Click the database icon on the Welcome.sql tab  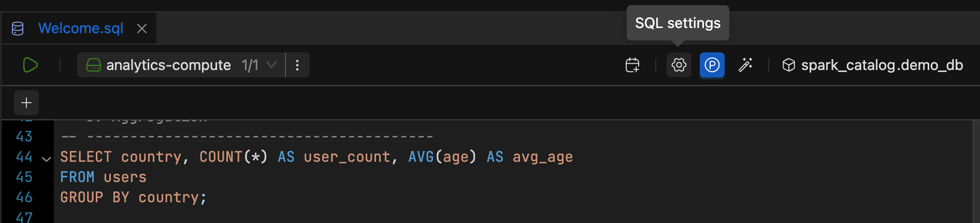(x=18, y=29)
